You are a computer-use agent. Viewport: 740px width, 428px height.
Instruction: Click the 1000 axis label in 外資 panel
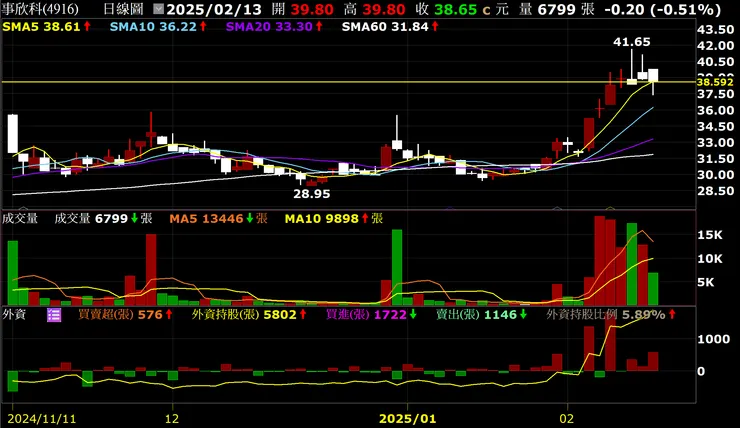pos(714,339)
